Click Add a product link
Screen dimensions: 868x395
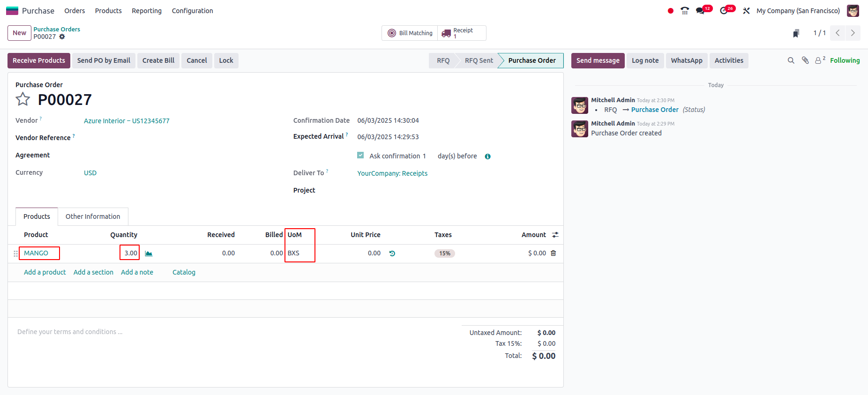click(x=45, y=272)
